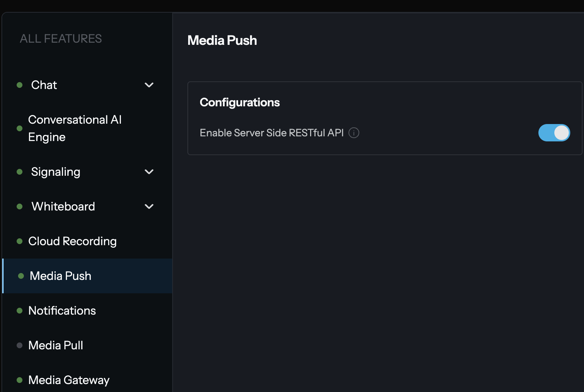
Task: Open the Chat feature label
Action: [x=44, y=85]
